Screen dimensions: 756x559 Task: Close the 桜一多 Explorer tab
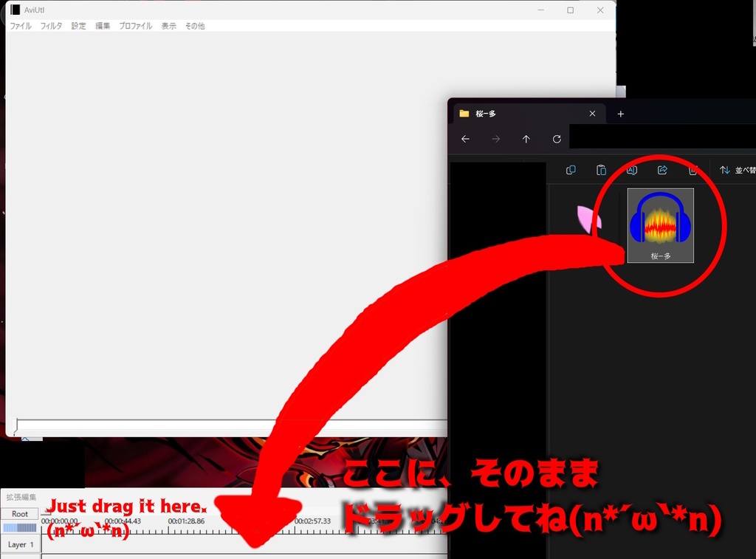[x=592, y=113]
